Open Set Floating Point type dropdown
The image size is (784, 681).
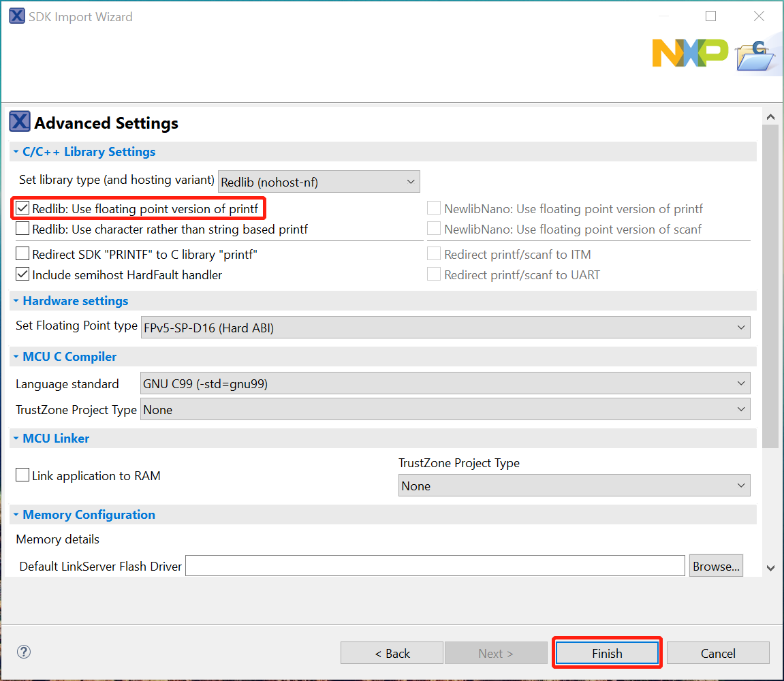[x=445, y=328]
